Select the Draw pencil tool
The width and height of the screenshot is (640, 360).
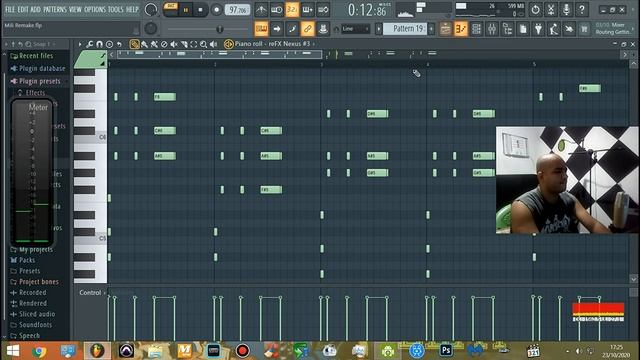(x=134, y=44)
